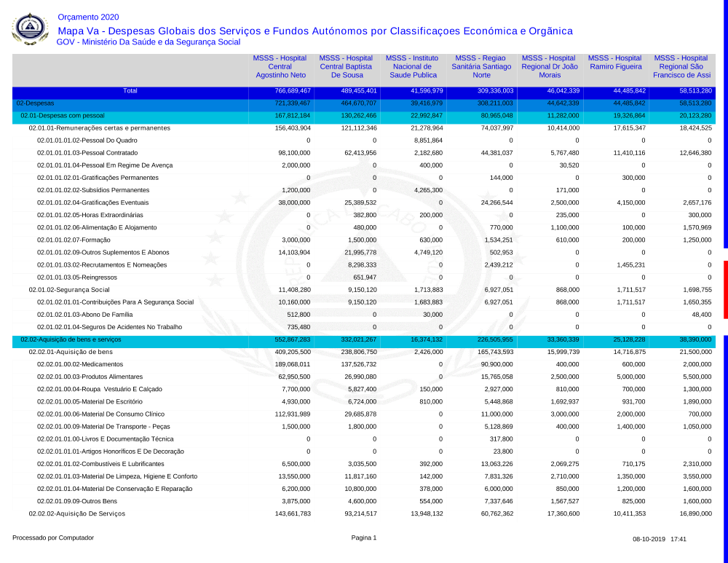Click Hospital Regional São Francisco de Assi header

(x=681, y=66)
